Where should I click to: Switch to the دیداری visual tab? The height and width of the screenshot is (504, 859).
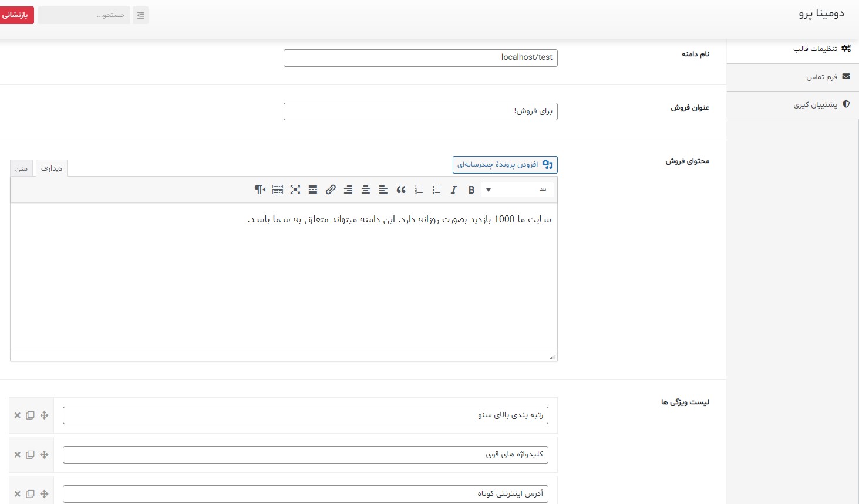(52, 168)
